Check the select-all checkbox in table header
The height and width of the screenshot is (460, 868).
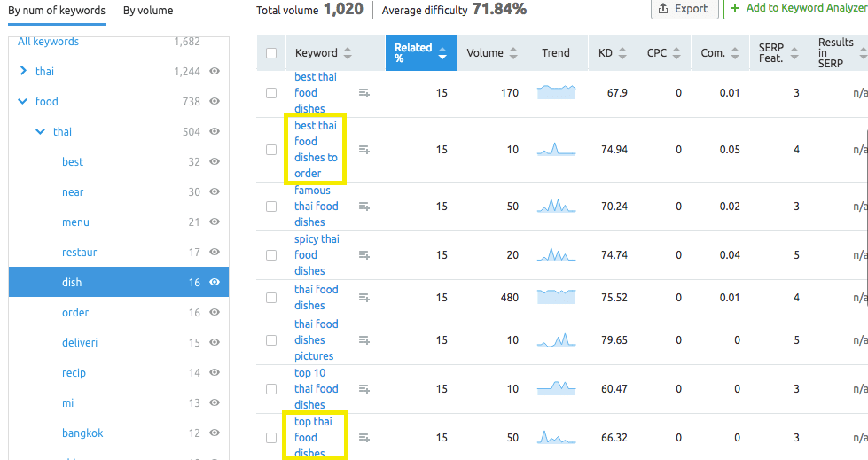pos(271,53)
